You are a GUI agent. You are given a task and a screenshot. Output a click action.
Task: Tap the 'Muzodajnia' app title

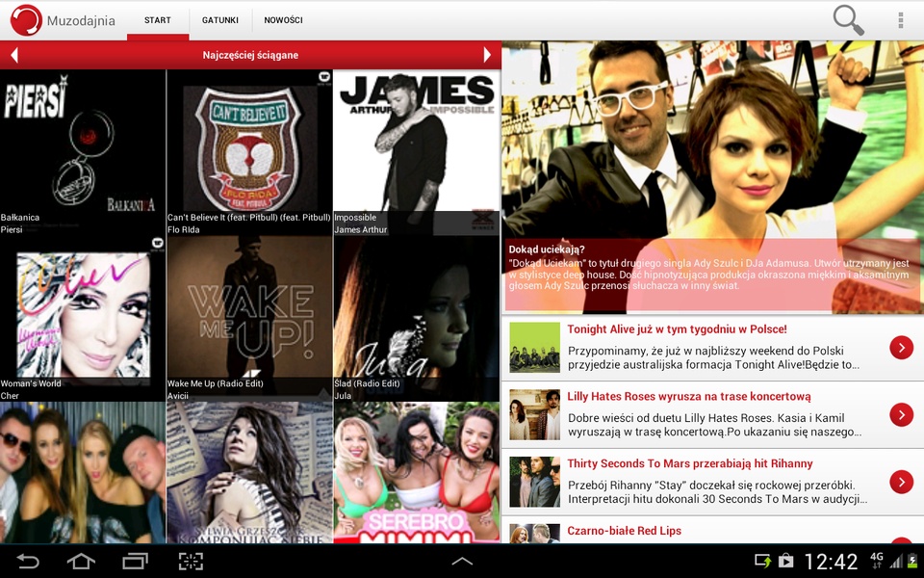tap(81, 20)
